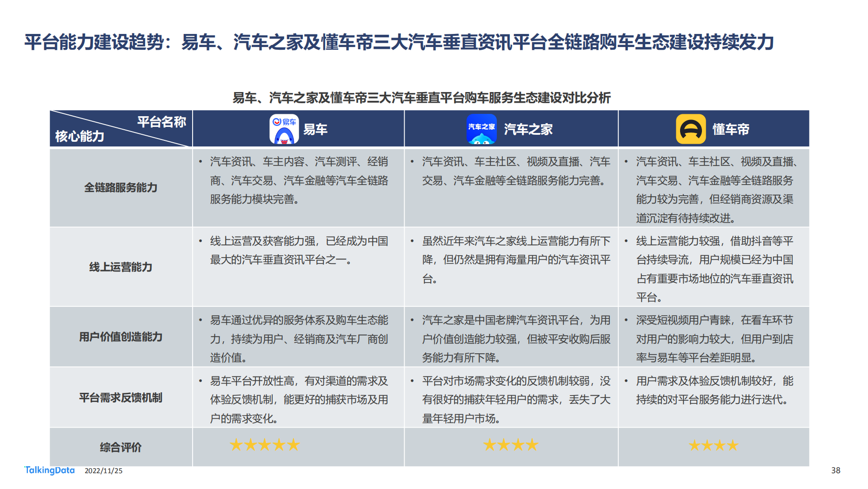Select the 易车 column header name

tap(315, 129)
